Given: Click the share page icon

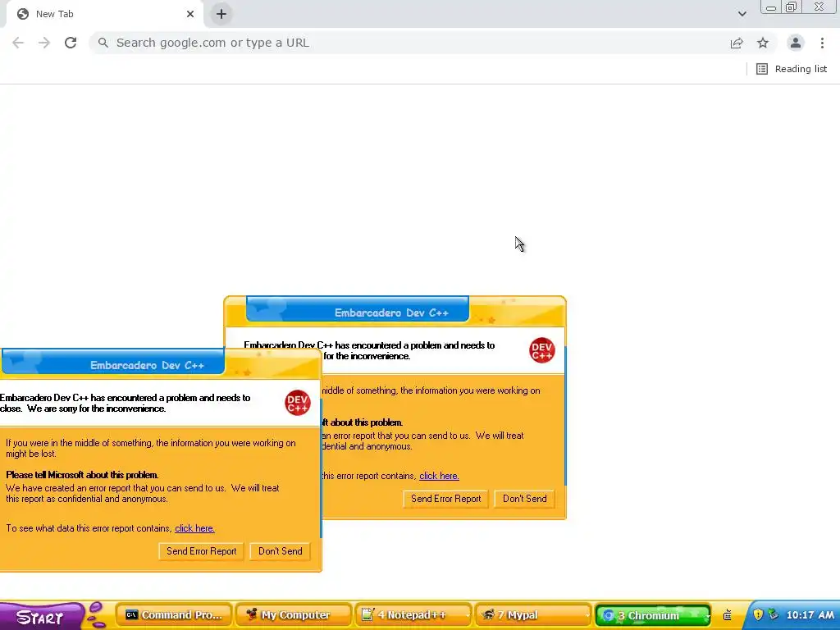Looking at the screenshot, I should tap(737, 43).
